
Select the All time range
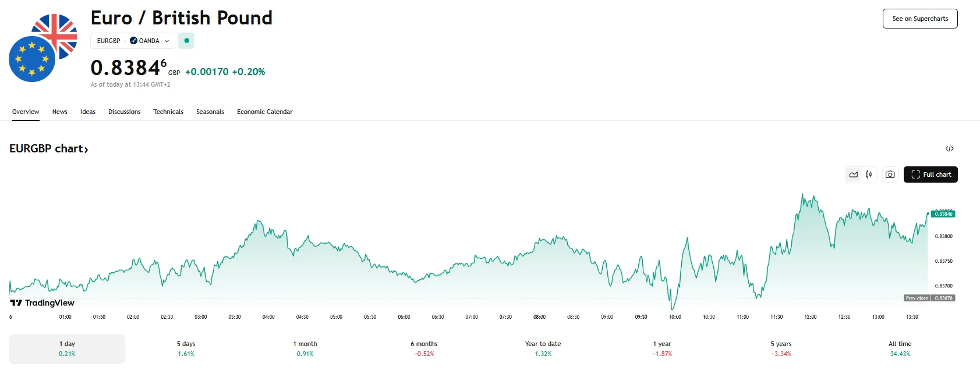(x=900, y=348)
